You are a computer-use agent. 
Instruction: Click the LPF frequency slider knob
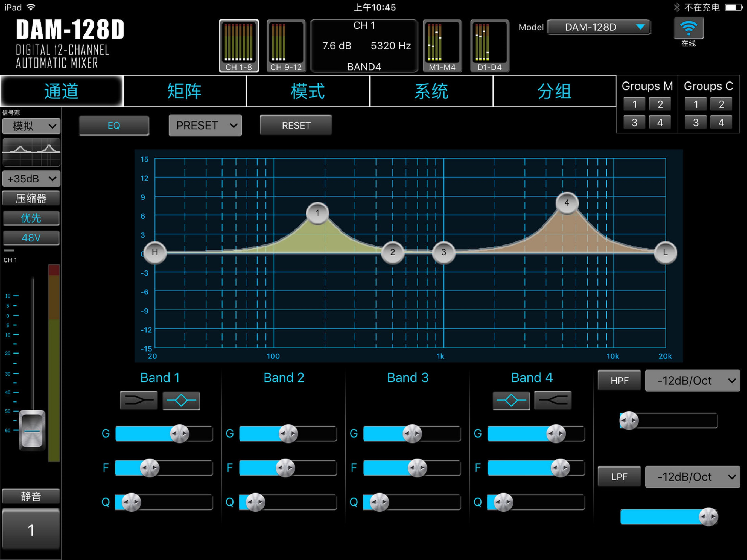pyautogui.click(x=708, y=517)
